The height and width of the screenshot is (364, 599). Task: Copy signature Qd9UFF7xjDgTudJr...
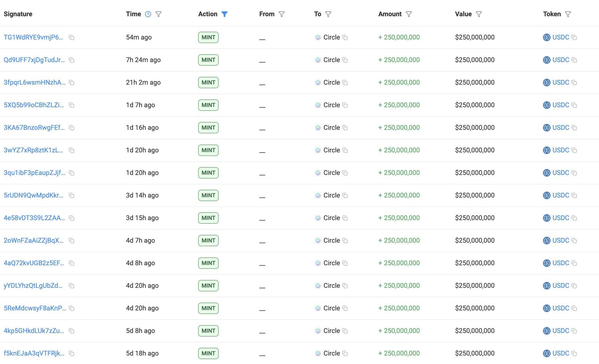click(x=72, y=60)
